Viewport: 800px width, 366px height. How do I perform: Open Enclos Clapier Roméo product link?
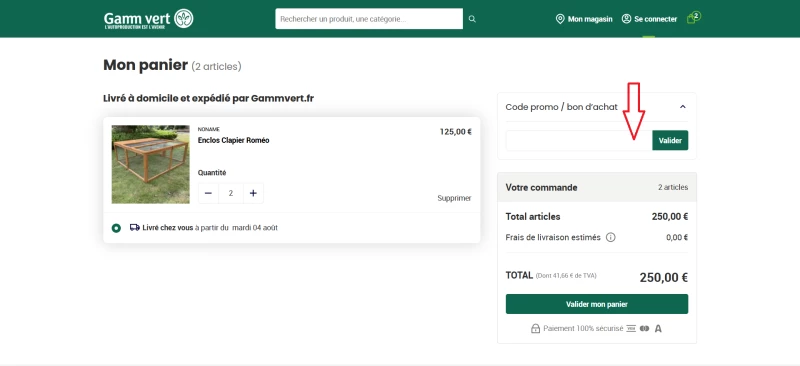(x=234, y=140)
